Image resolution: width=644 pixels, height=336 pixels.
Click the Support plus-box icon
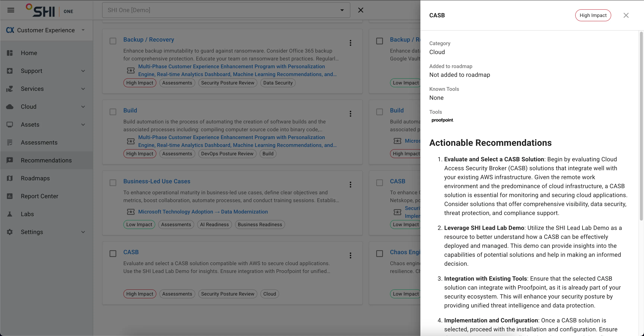click(10, 71)
